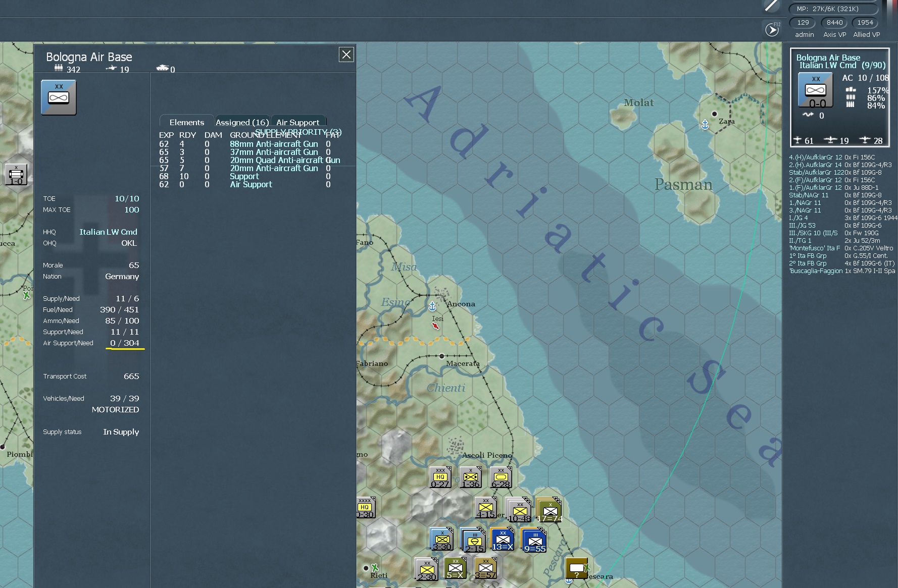Open HHQ Italian LW Cmd link
Screen dimensions: 898x588
click(108, 232)
